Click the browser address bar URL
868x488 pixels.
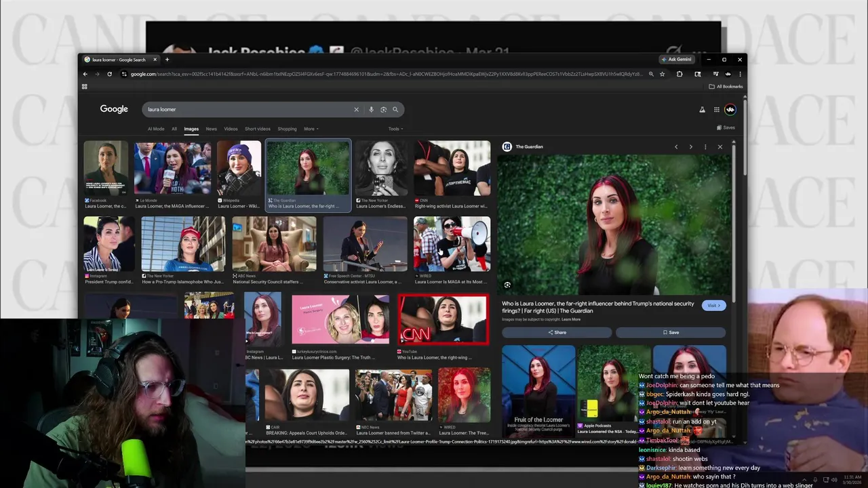coord(387,74)
